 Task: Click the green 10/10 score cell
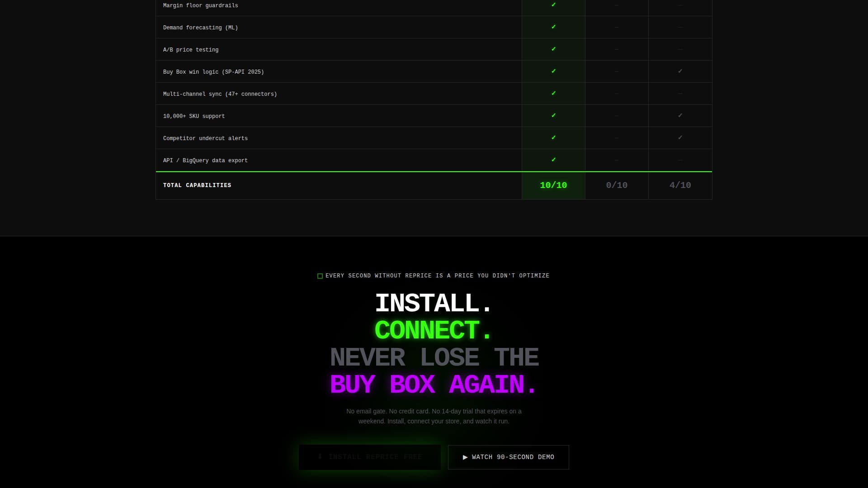(553, 185)
